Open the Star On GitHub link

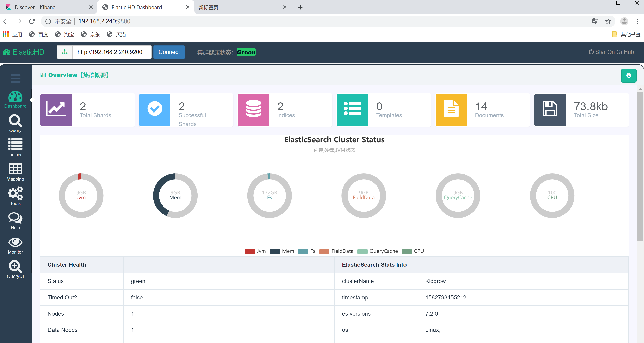(x=611, y=52)
